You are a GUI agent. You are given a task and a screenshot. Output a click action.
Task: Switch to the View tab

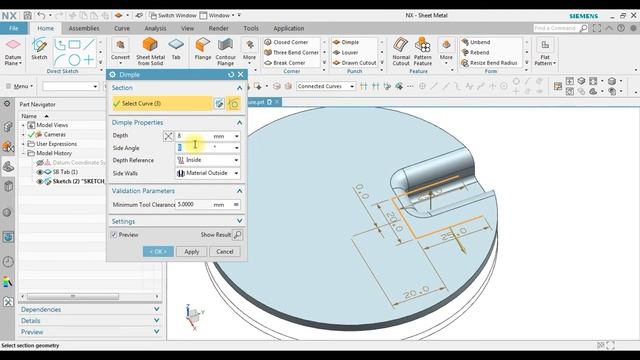tap(187, 28)
